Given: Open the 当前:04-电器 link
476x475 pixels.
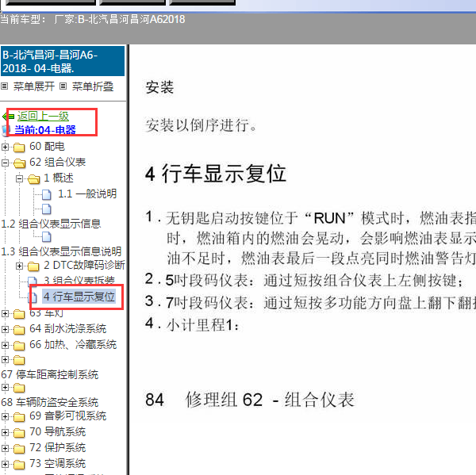Looking at the screenshot, I should [45, 130].
